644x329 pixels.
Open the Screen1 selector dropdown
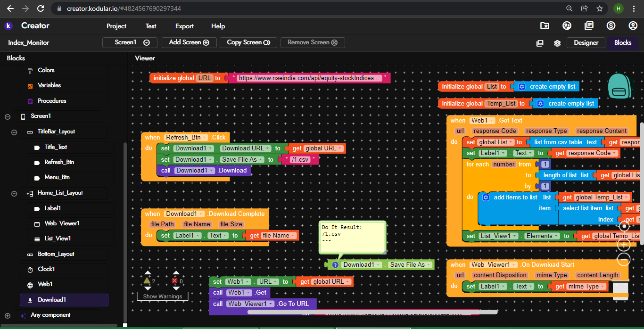pyautogui.click(x=130, y=42)
